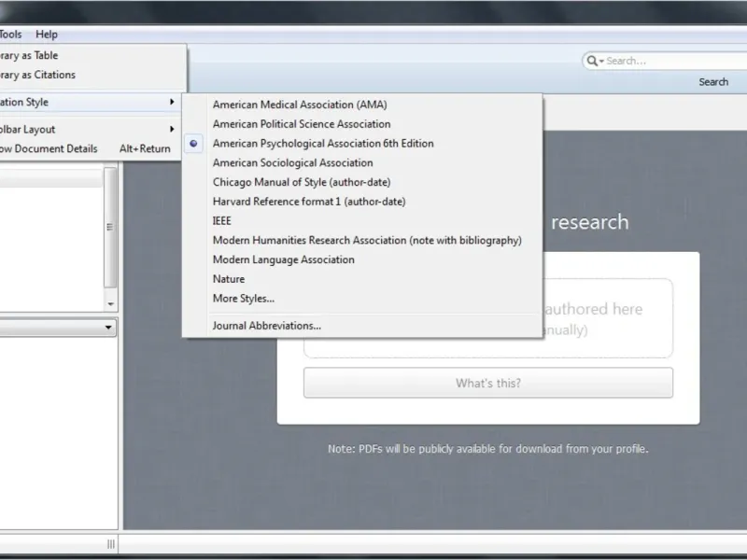Choose Library as Table view option
This screenshot has width=747, height=560.
point(91,55)
